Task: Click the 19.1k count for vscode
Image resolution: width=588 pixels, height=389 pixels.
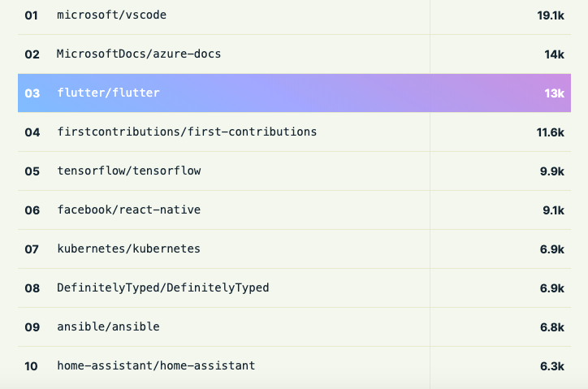Action: [x=551, y=15]
